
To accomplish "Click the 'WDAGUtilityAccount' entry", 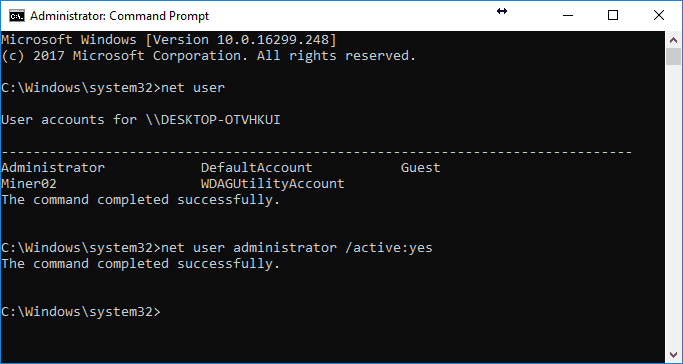I will [x=273, y=184].
